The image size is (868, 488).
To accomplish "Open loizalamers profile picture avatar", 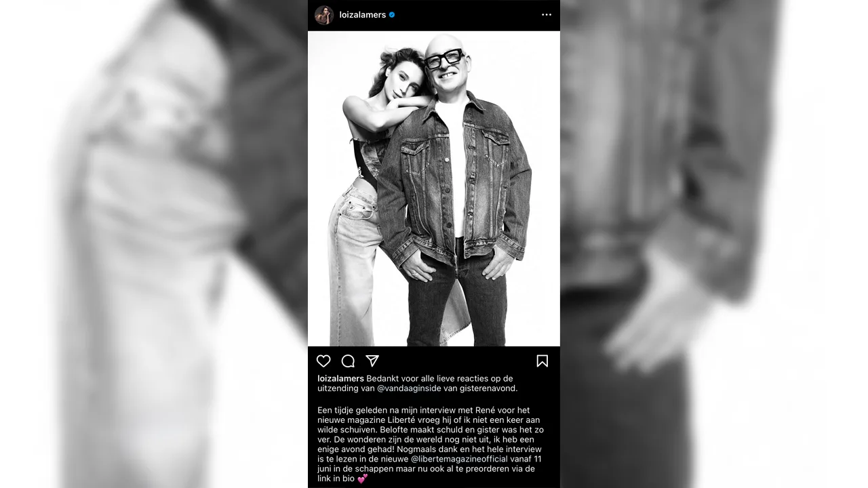I will 324,15.
